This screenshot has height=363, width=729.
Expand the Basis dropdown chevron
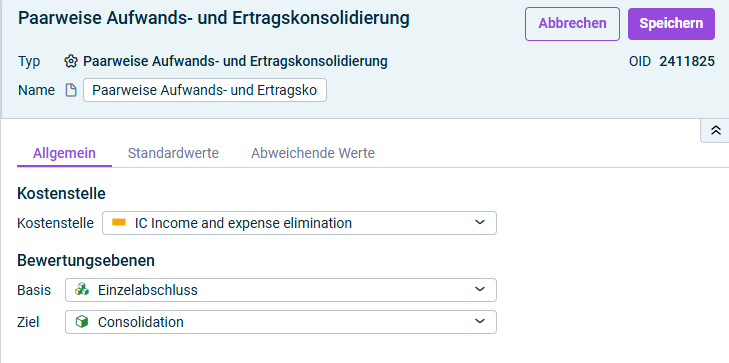pos(480,290)
